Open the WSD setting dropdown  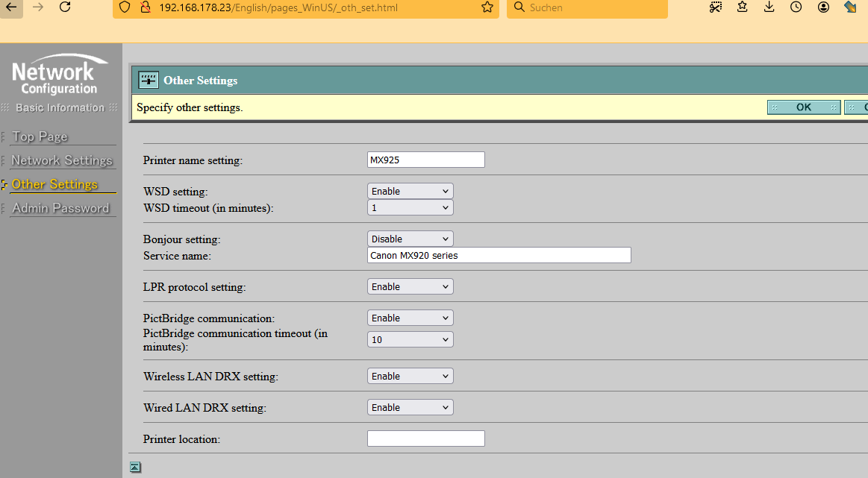[410, 192]
